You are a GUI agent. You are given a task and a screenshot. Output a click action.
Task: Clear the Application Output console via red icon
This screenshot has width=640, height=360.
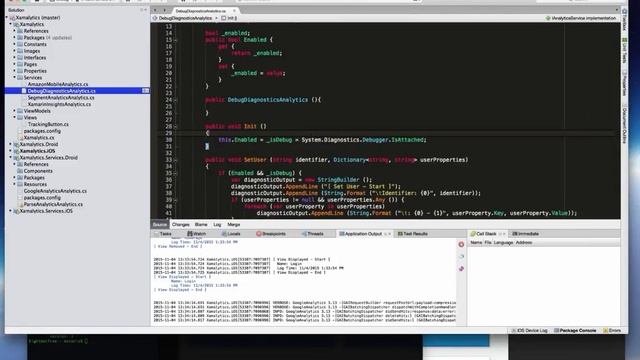pyautogui.click(x=461, y=244)
